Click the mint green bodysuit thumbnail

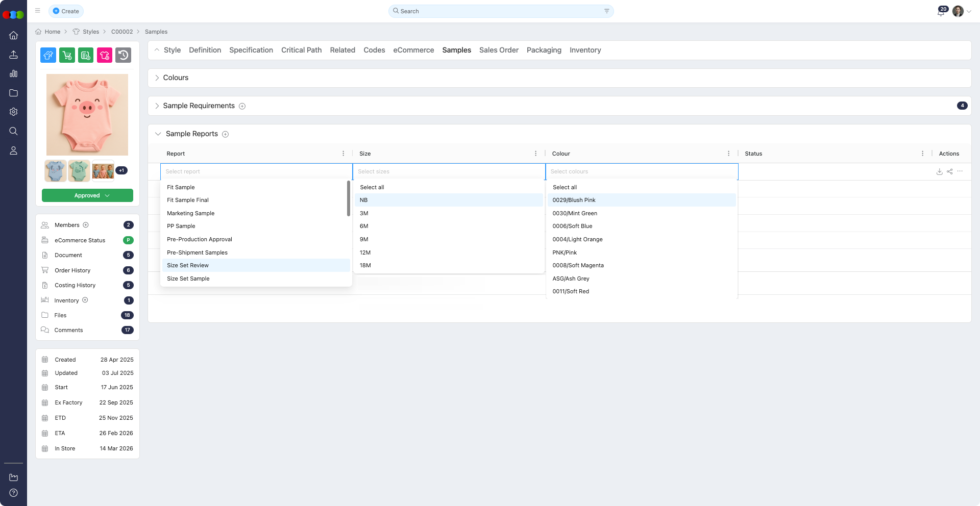79,171
